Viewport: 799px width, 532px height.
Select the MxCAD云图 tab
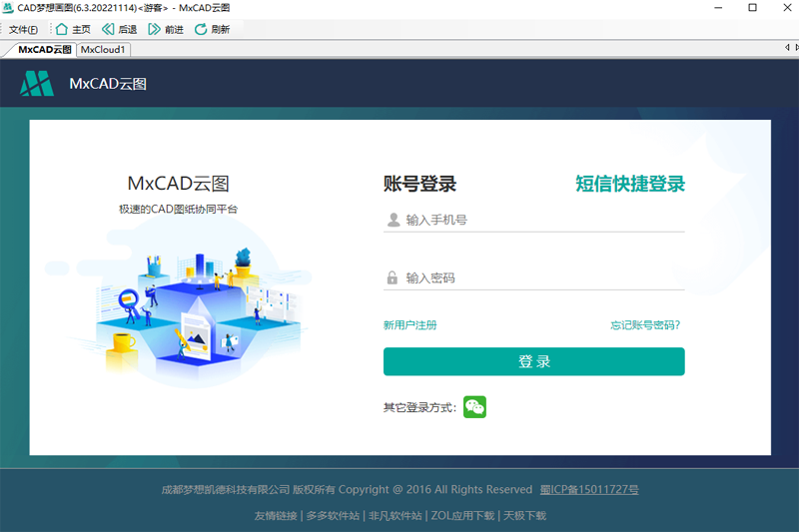coord(44,49)
